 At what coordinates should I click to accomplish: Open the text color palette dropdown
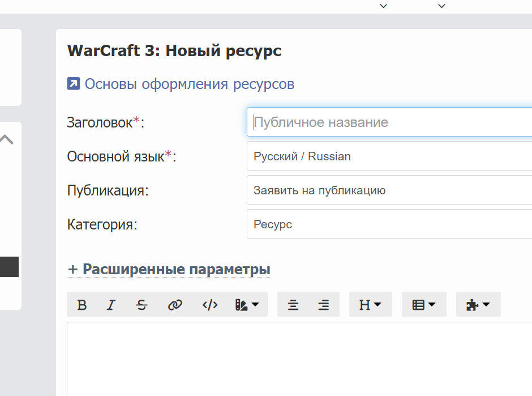click(x=247, y=305)
